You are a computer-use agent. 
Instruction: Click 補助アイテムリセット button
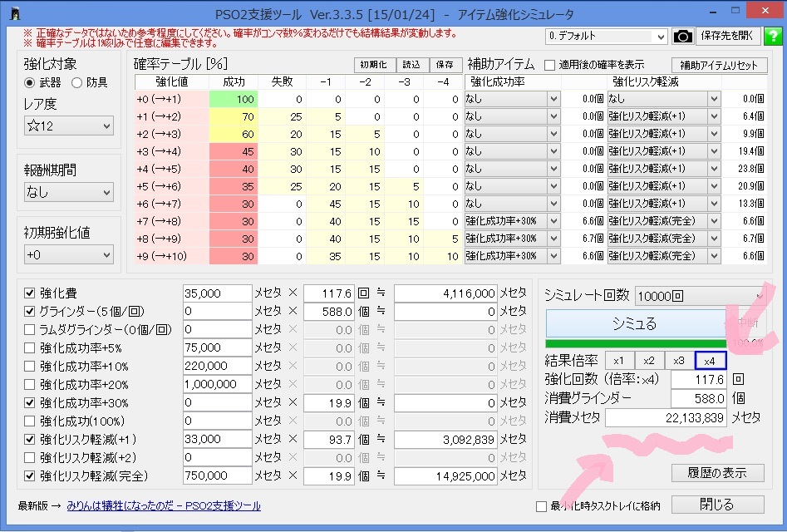point(719,65)
